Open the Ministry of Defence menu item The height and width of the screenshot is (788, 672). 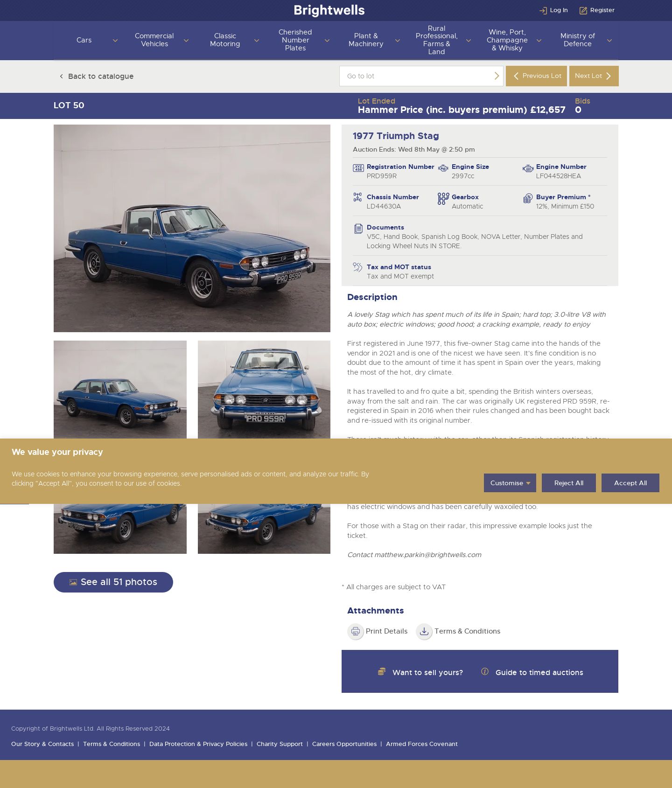(x=578, y=40)
